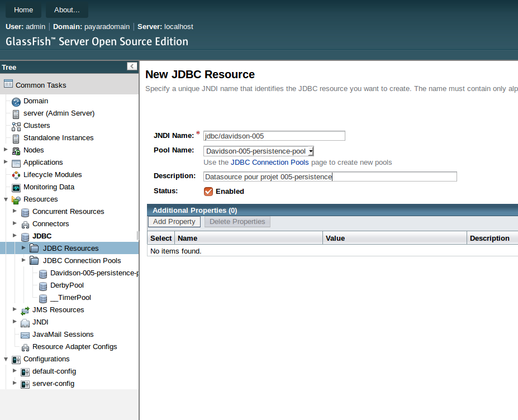Expand the JNDI tree node
This screenshot has height=420, width=518.
click(x=15, y=321)
